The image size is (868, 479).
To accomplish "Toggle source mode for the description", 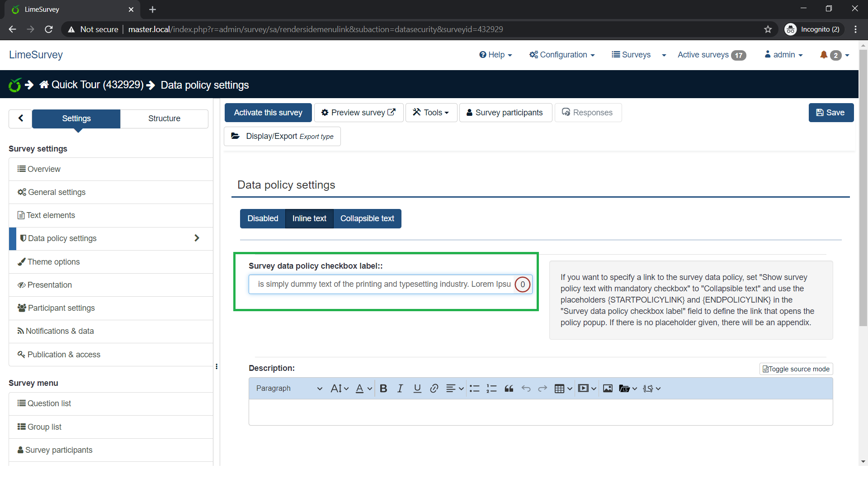I will [x=796, y=369].
